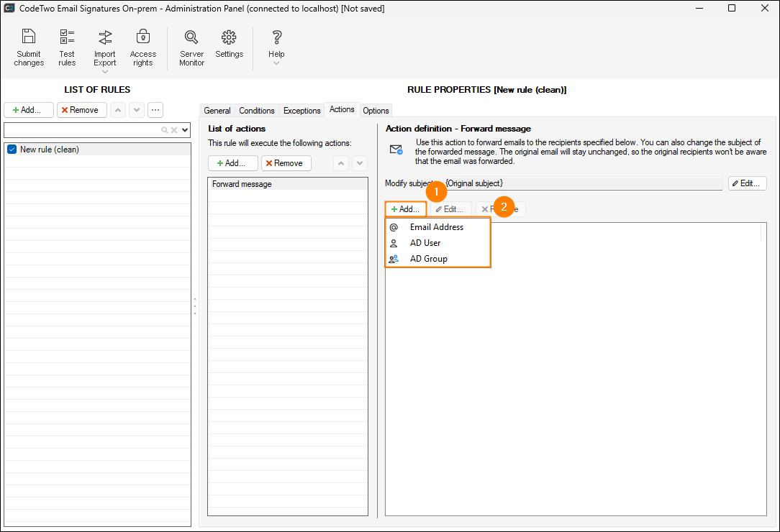The width and height of the screenshot is (780, 532).
Task: Click Edit button next to Modify subject
Action: (747, 183)
